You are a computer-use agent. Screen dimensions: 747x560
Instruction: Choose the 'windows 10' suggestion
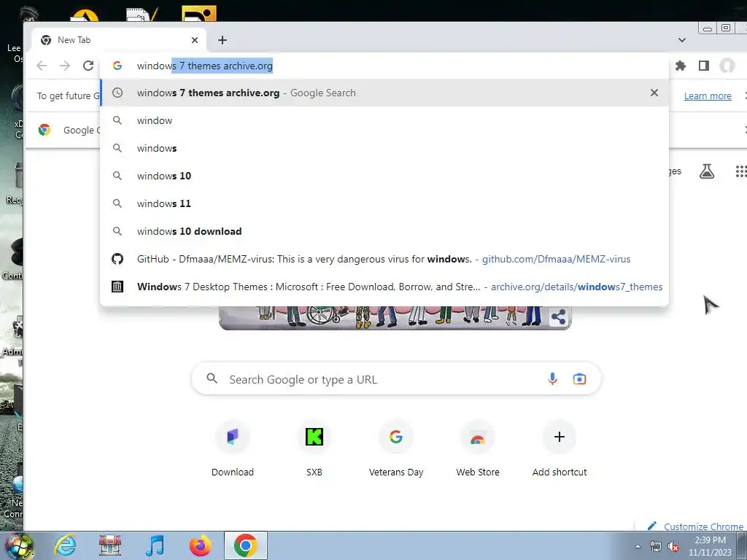(x=384, y=176)
